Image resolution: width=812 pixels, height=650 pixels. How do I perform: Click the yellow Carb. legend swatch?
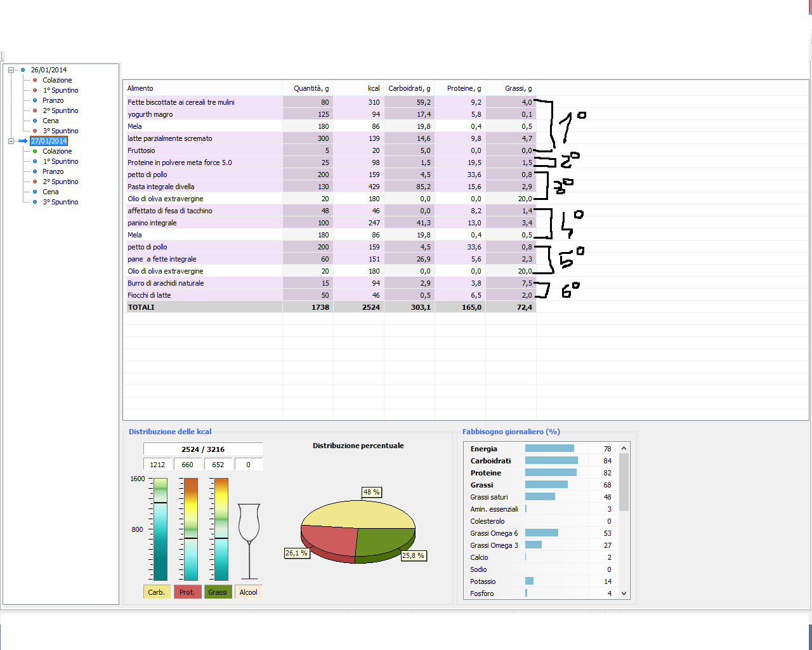click(157, 592)
